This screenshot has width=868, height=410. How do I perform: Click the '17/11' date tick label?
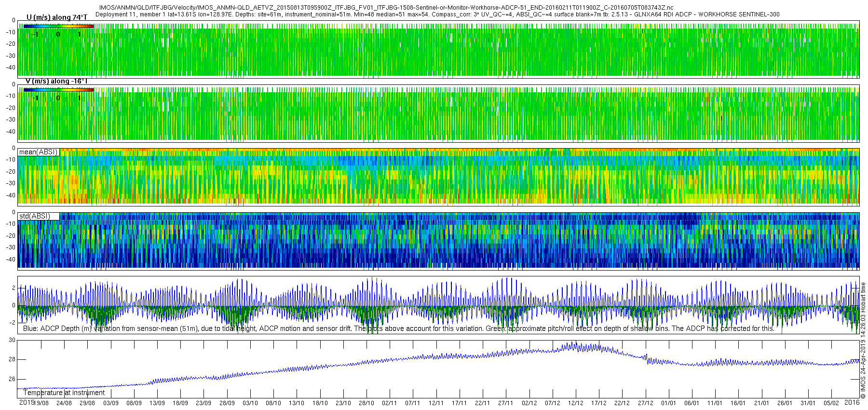[x=460, y=403]
